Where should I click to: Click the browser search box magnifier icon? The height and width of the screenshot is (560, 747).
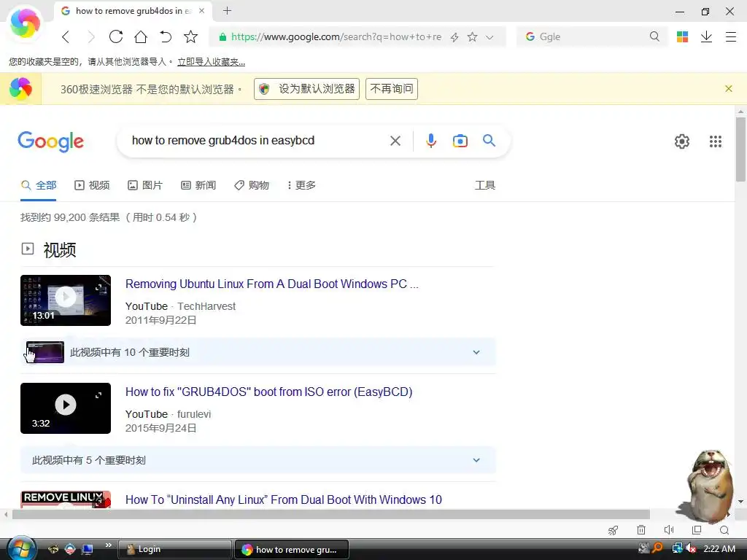[654, 36]
